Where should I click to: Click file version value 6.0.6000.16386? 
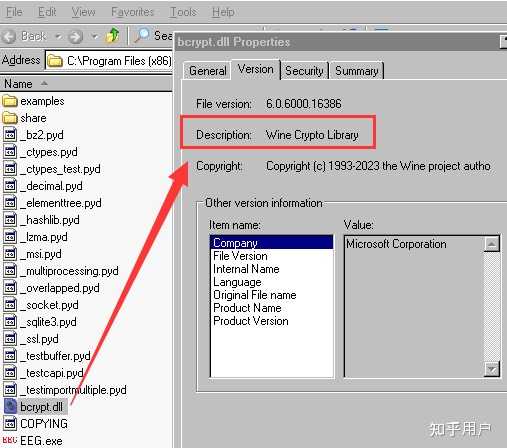(x=303, y=104)
